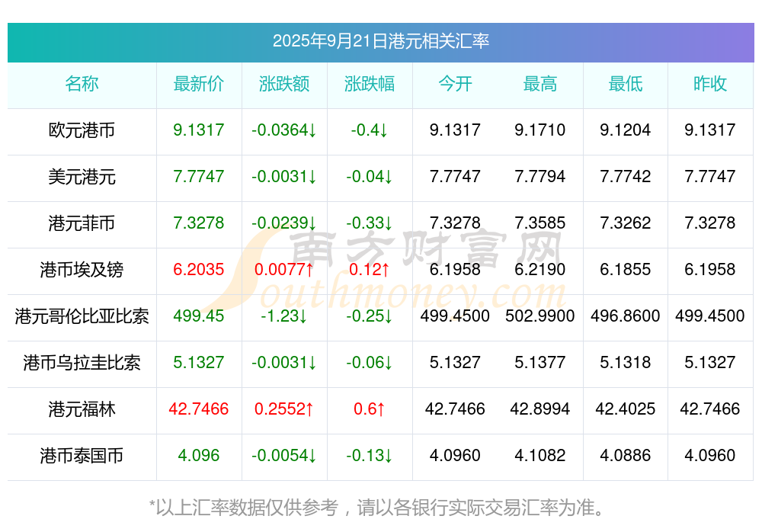The width and height of the screenshot is (762, 532).
Task: Click latest price 5.1327 in 港币乌拉圭比索 row
Action: click(x=199, y=362)
